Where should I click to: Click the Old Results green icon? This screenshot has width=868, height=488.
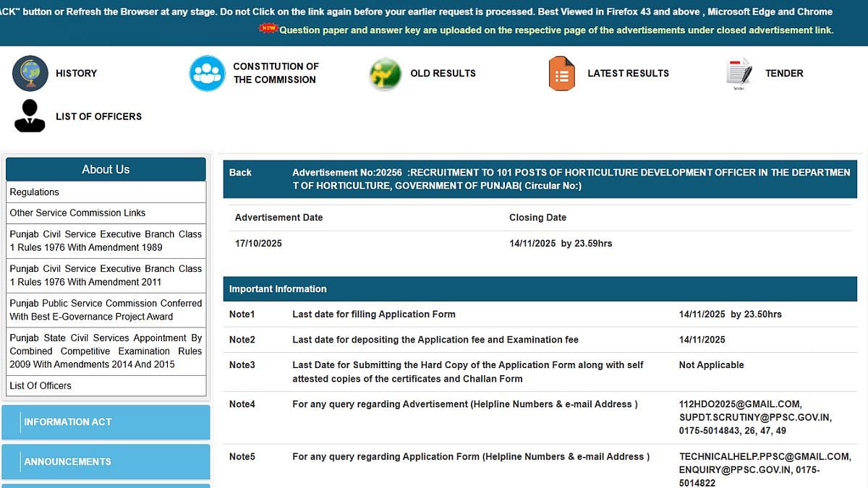pyautogui.click(x=385, y=73)
